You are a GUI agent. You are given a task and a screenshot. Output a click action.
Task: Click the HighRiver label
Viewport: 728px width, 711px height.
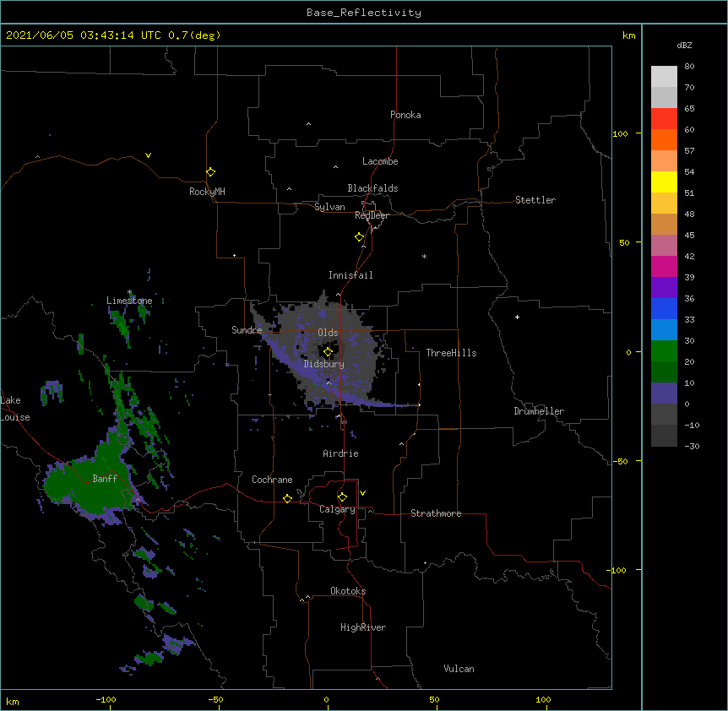coord(363,627)
